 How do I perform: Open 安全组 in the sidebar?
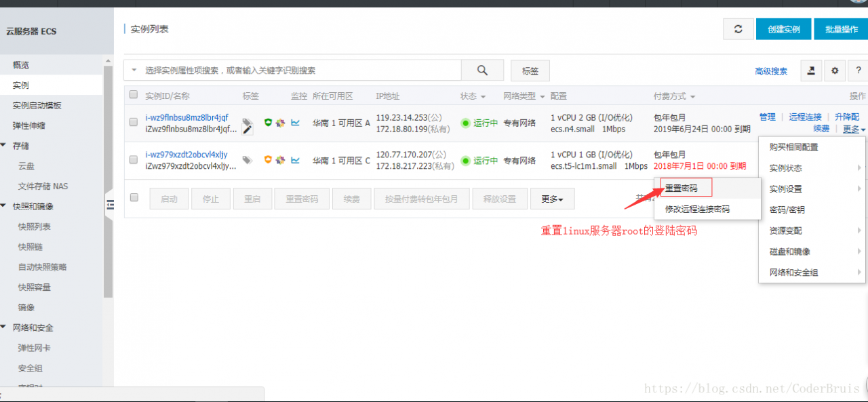tap(31, 368)
